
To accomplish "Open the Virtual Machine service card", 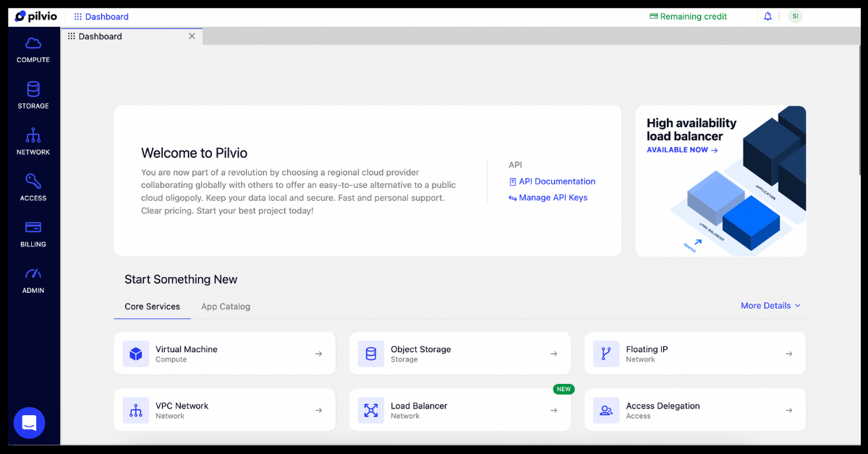I will (x=224, y=354).
